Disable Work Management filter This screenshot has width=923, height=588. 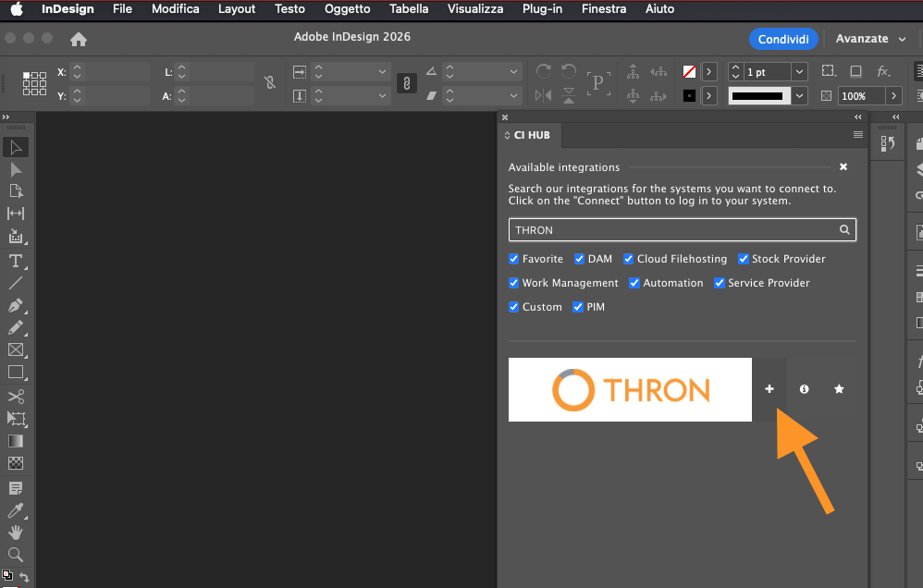coord(514,283)
